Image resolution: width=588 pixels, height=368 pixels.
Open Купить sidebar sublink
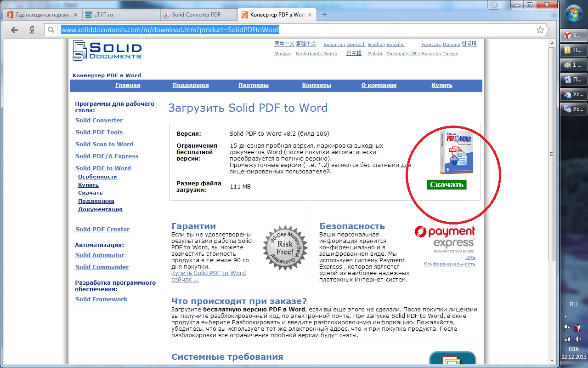tap(88, 185)
